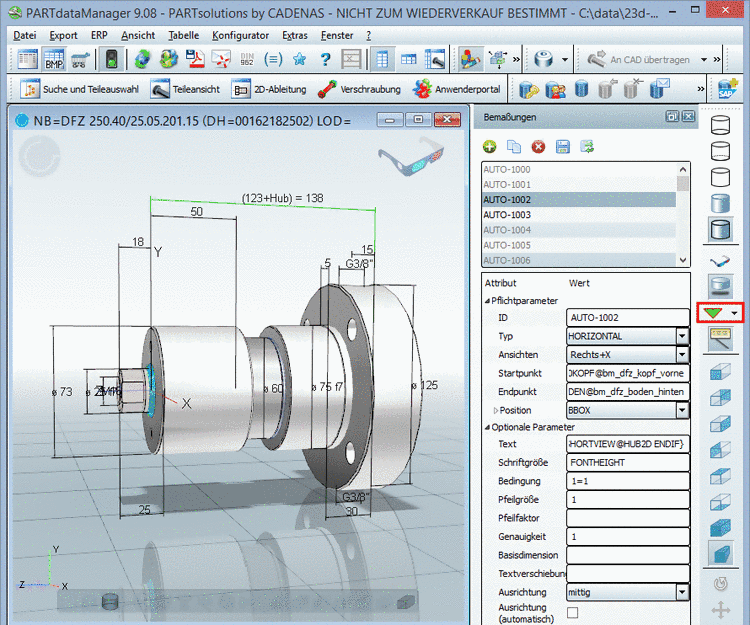Click the green add dimension icon
The width and height of the screenshot is (750, 625).
pos(490,147)
